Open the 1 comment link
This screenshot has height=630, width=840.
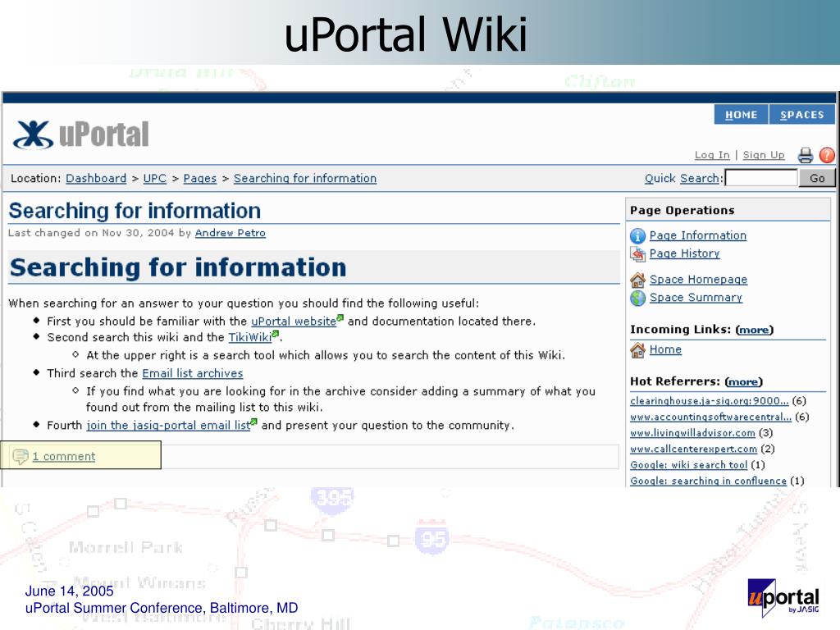(x=64, y=456)
